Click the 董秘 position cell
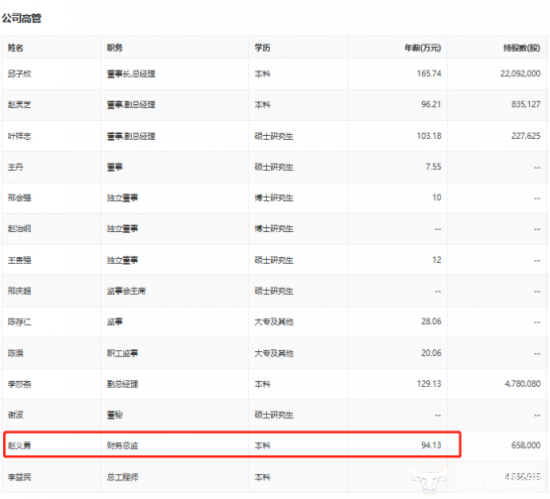550x499 pixels. (115, 415)
